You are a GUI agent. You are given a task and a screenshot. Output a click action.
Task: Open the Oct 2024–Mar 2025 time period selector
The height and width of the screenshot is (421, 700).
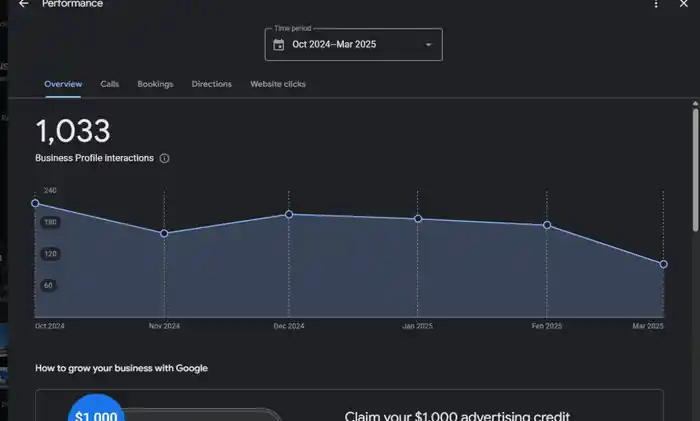tap(354, 44)
